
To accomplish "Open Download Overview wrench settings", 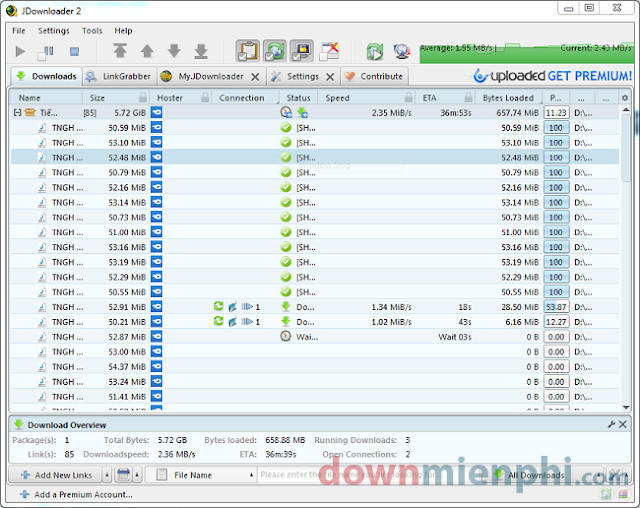I will tap(611, 424).
